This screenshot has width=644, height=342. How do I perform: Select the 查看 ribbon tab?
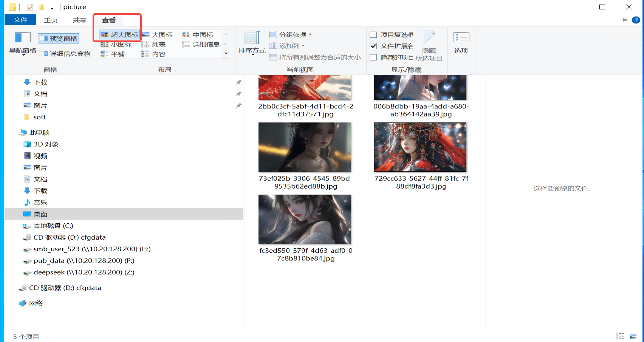pos(109,20)
